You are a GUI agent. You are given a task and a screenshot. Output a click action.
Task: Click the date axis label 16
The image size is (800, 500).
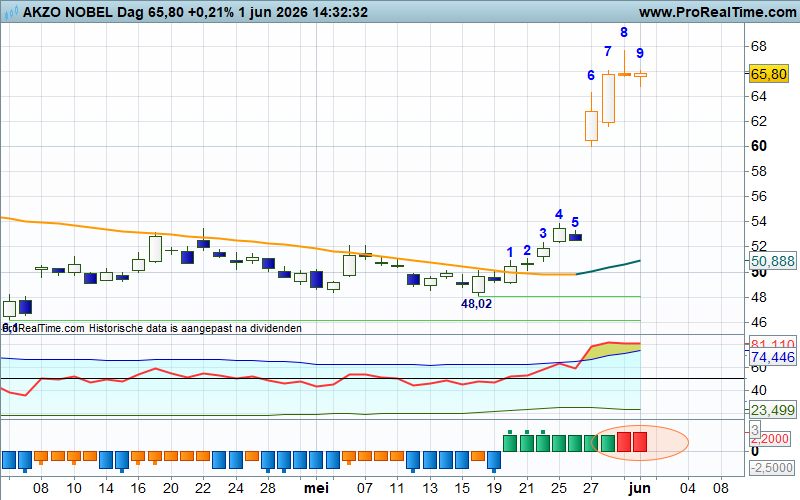[x=138, y=488]
